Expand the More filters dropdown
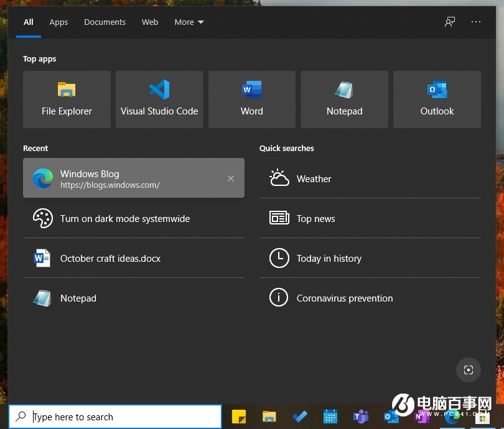 point(189,22)
